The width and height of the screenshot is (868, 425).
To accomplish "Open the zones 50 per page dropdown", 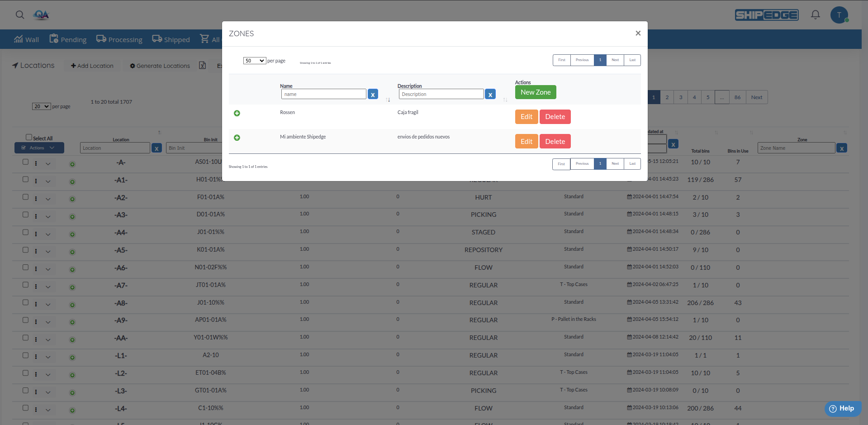I will pos(254,61).
